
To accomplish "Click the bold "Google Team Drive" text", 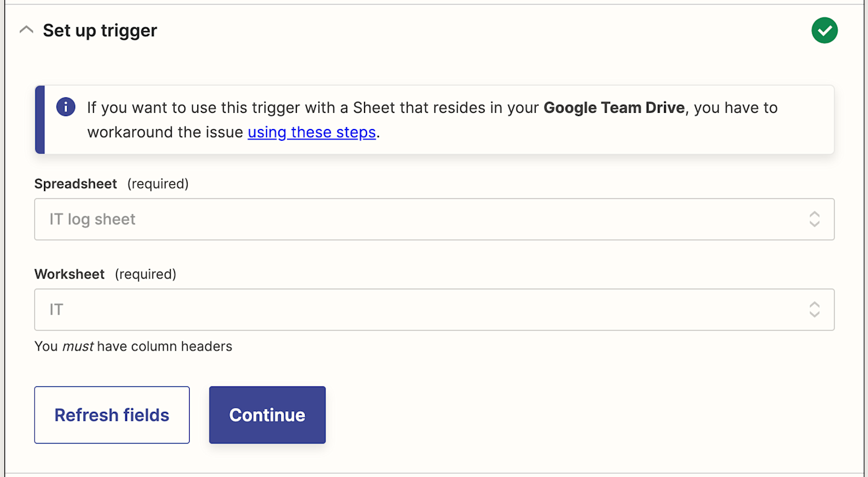I will (x=614, y=107).
